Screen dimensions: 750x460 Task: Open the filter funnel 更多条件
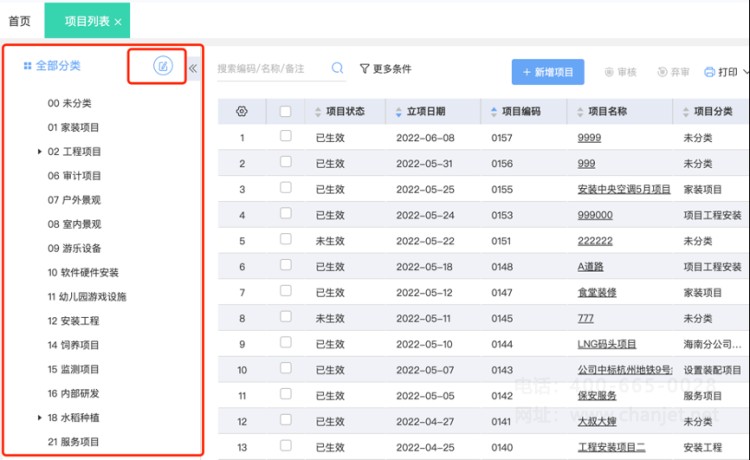click(x=386, y=69)
